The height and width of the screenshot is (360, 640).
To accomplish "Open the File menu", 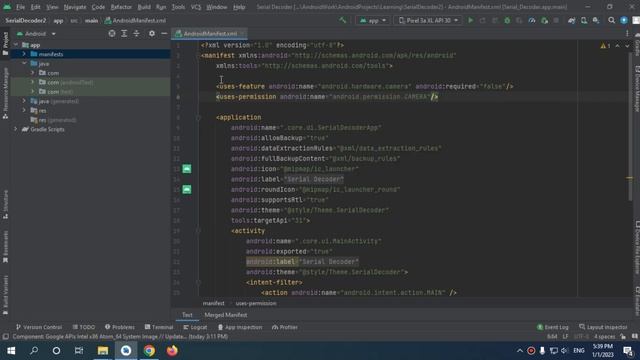I will pyautogui.click(x=20, y=7).
